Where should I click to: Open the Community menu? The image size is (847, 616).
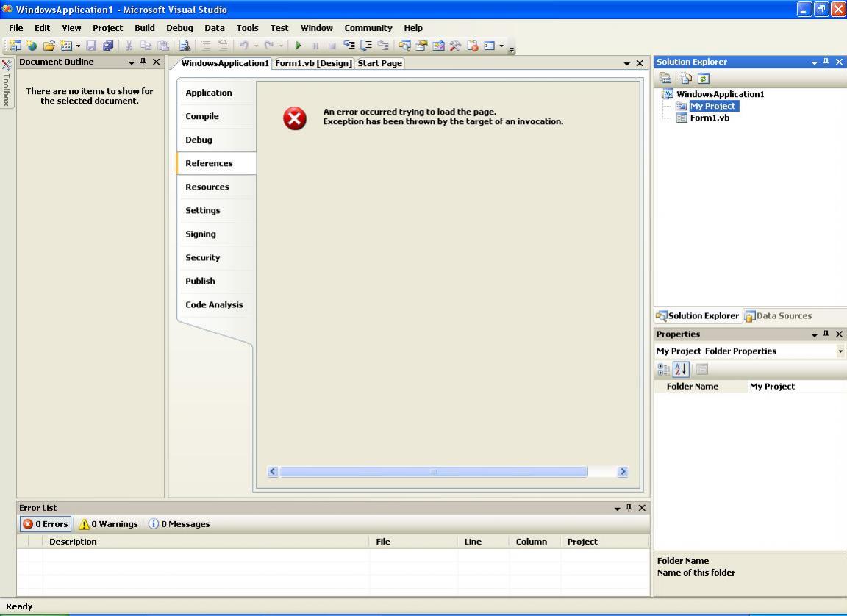(x=368, y=28)
